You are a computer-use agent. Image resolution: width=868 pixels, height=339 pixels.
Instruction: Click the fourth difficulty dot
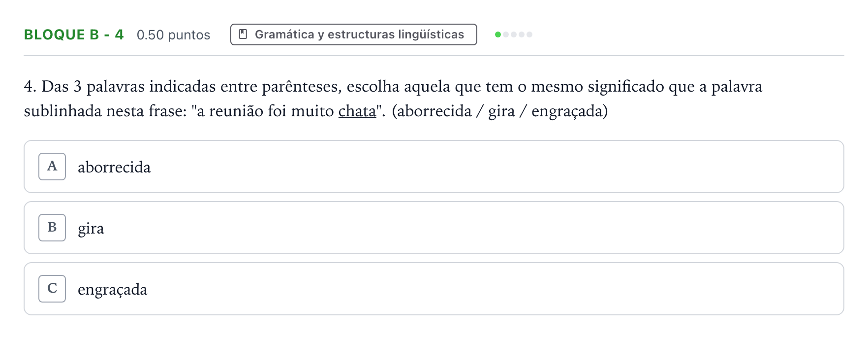coord(522,34)
